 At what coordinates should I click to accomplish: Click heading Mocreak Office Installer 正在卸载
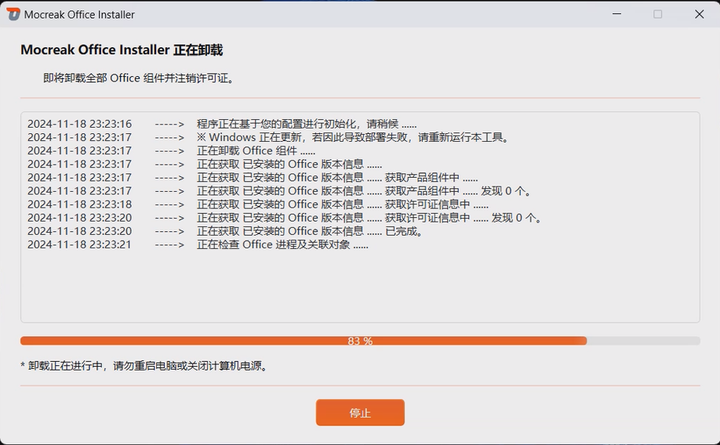[122, 50]
